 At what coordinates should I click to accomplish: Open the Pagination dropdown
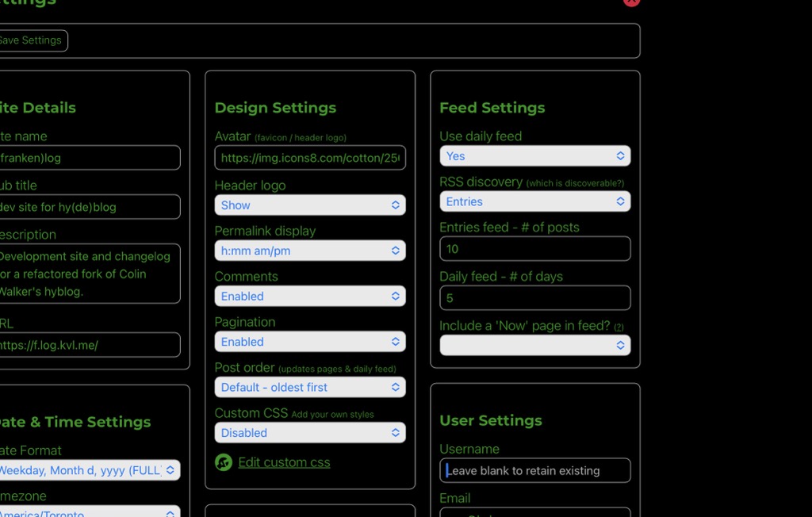pos(309,342)
